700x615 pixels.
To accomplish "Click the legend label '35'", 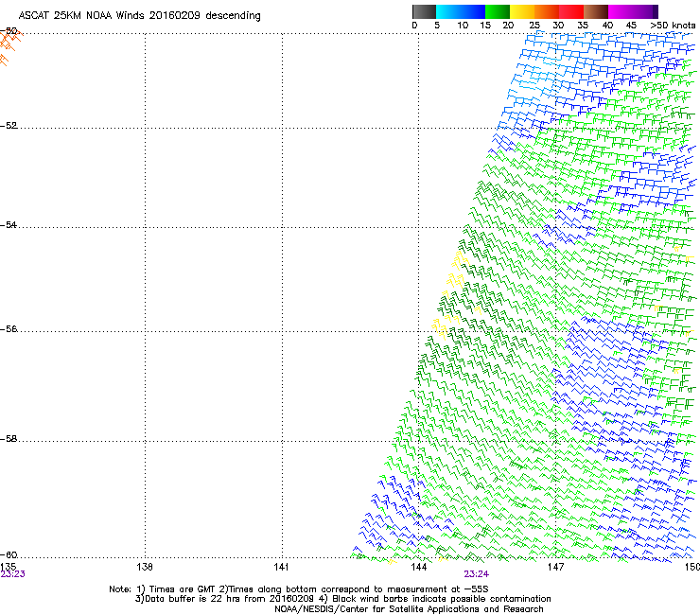I will tap(583, 26).
